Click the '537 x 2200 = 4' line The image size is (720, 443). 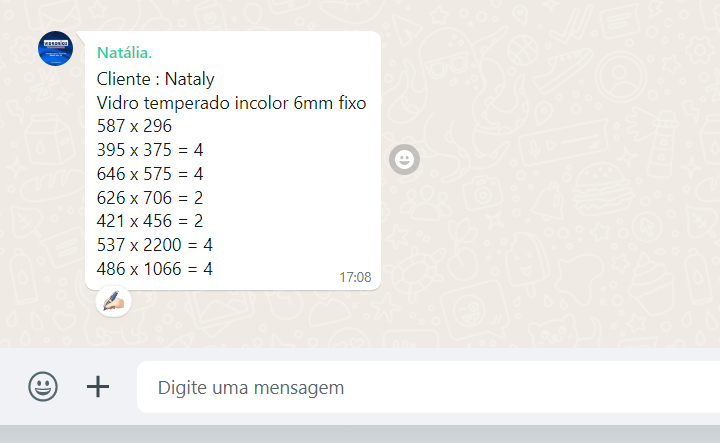[154, 245]
